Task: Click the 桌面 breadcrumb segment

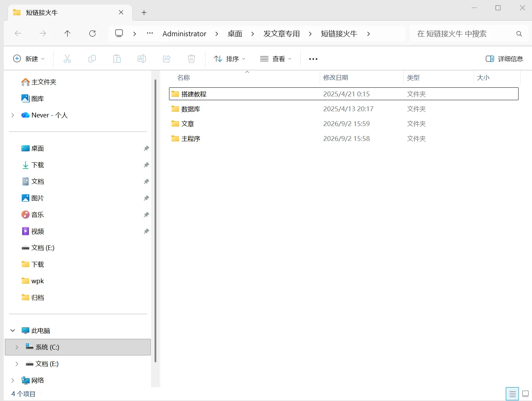Action: pyautogui.click(x=235, y=34)
